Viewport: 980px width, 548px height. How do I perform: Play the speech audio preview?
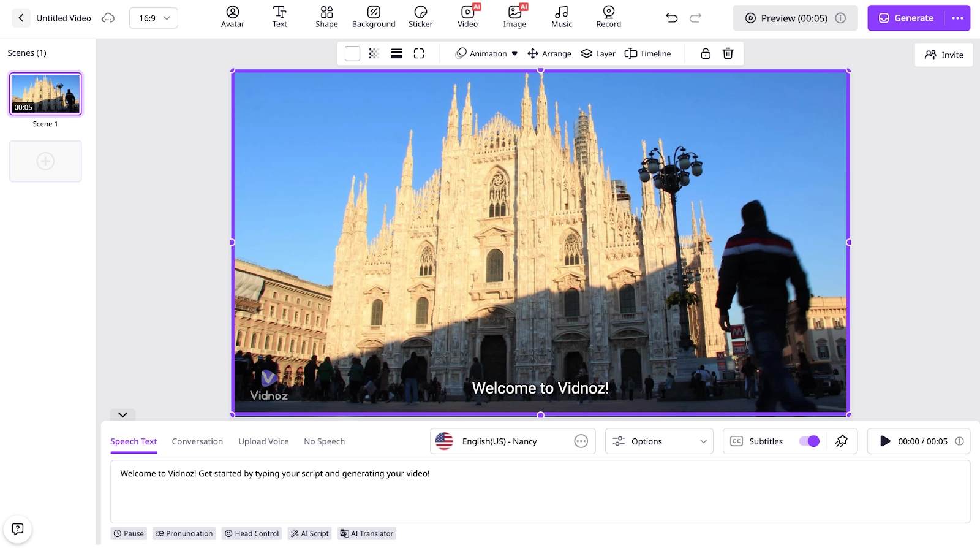885,441
